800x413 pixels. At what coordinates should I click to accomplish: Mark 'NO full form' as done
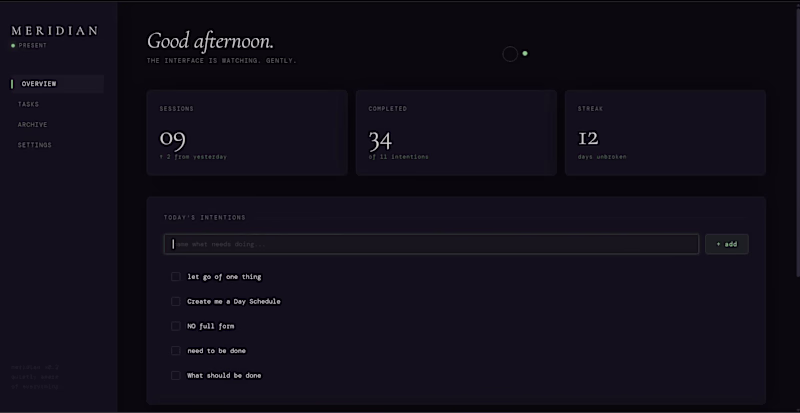click(x=176, y=326)
